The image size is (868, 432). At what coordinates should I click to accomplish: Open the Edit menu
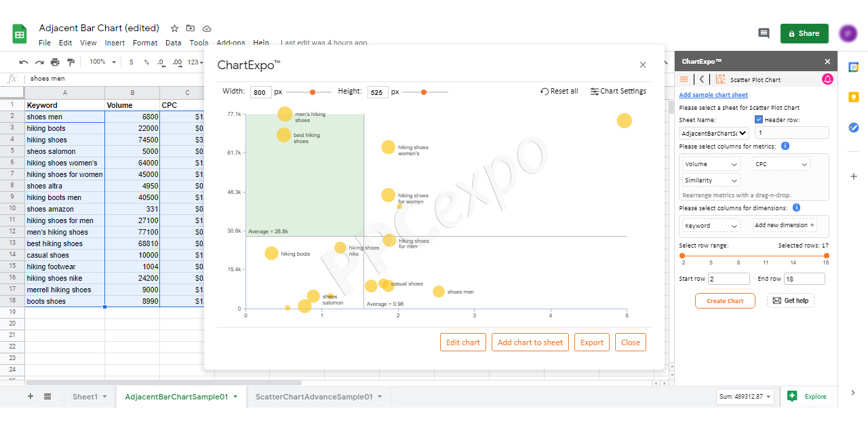click(x=65, y=43)
